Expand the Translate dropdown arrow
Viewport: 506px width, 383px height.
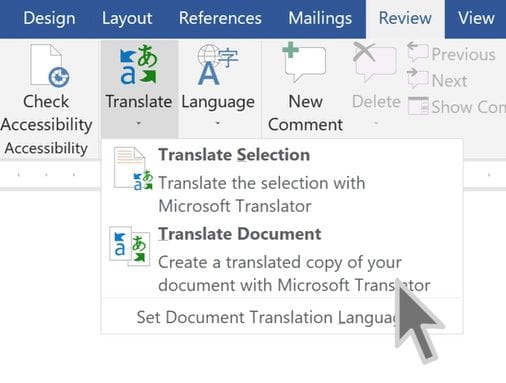[x=138, y=123]
